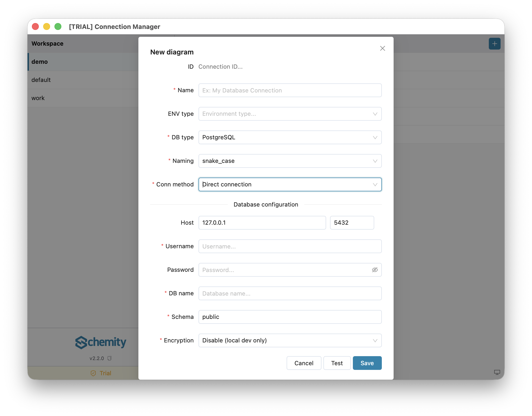Select the demo workspace
This screenshot has width=532, height=416.
(83, 62)
